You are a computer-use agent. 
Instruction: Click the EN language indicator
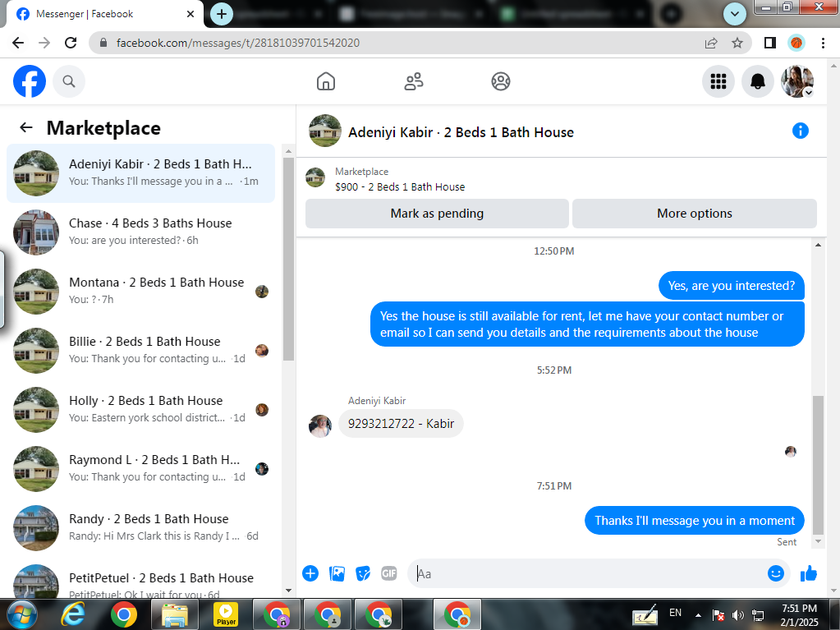pyautogui.click(x=676, y=612)
